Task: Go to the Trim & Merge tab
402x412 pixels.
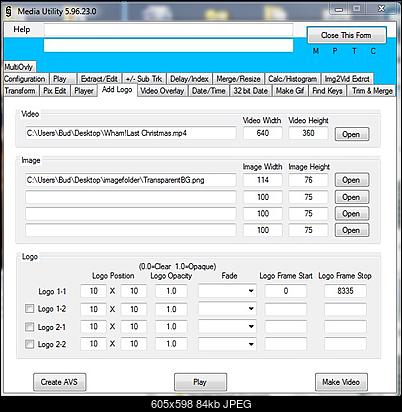Action: coord(372,91)
